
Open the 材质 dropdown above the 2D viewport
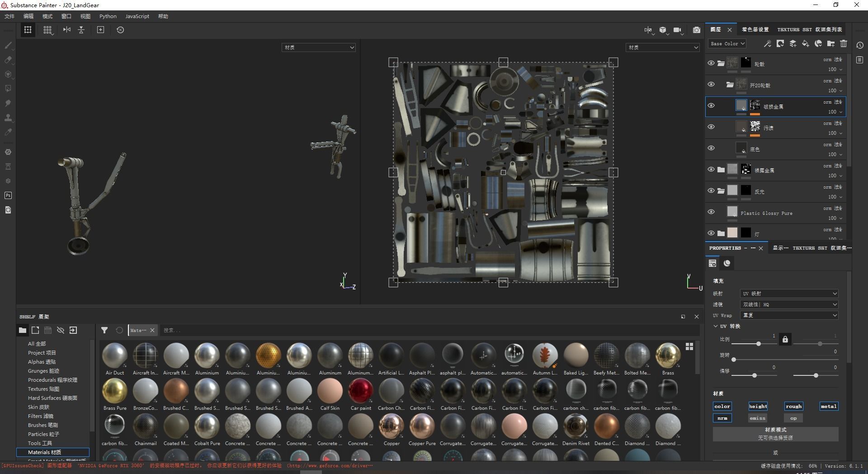(663, 47)
